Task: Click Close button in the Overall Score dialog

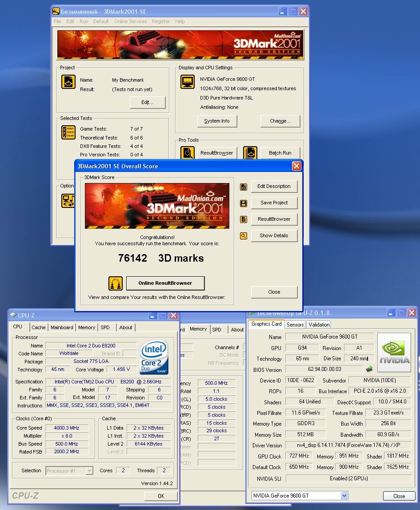Action: coord(274,292)
